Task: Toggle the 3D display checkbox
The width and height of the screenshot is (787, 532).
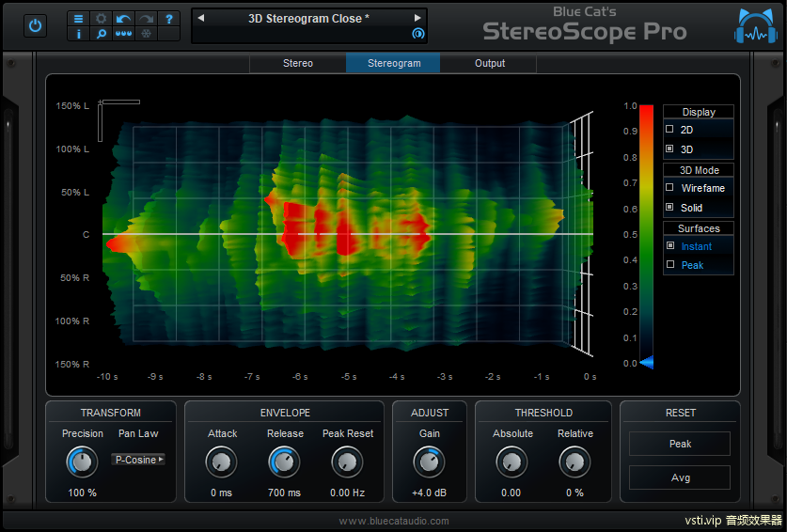Action: coord(669,149)
